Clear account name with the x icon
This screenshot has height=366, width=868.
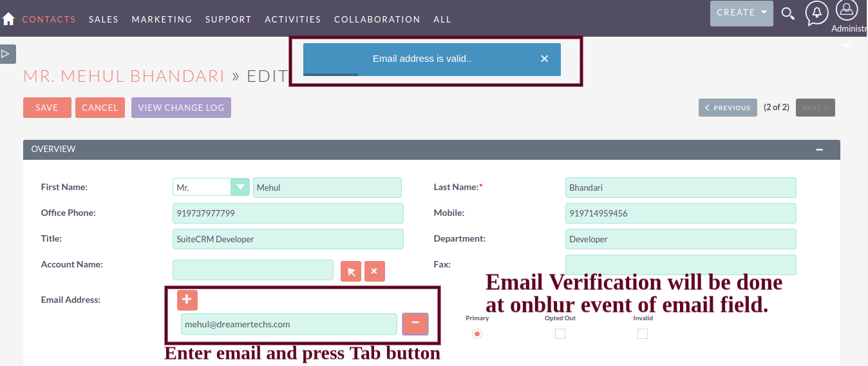[x=375, y=271]
